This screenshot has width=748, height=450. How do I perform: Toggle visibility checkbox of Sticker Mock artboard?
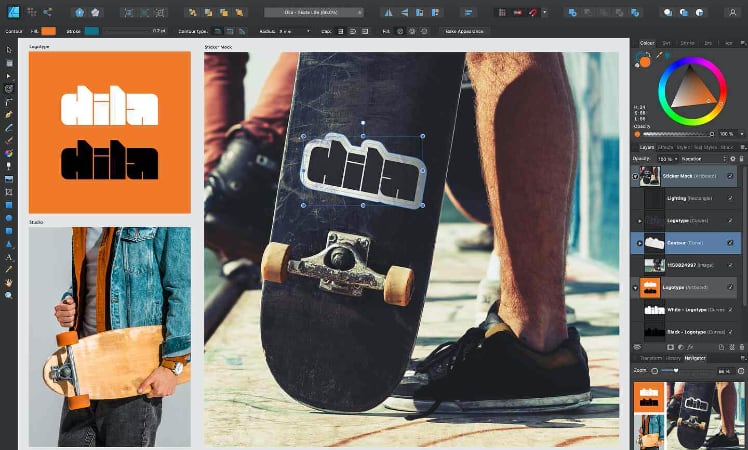[x=732, y=176]
